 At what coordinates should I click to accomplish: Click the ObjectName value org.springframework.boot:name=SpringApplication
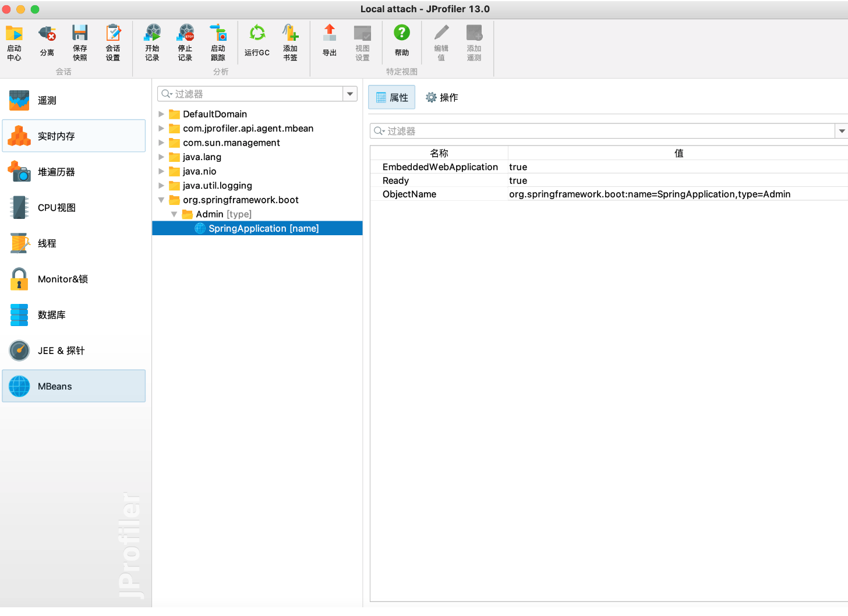(x=650, y=194)
